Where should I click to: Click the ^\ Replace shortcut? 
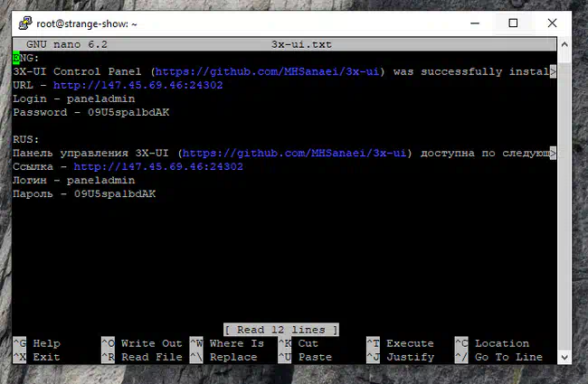pos(223,357)
